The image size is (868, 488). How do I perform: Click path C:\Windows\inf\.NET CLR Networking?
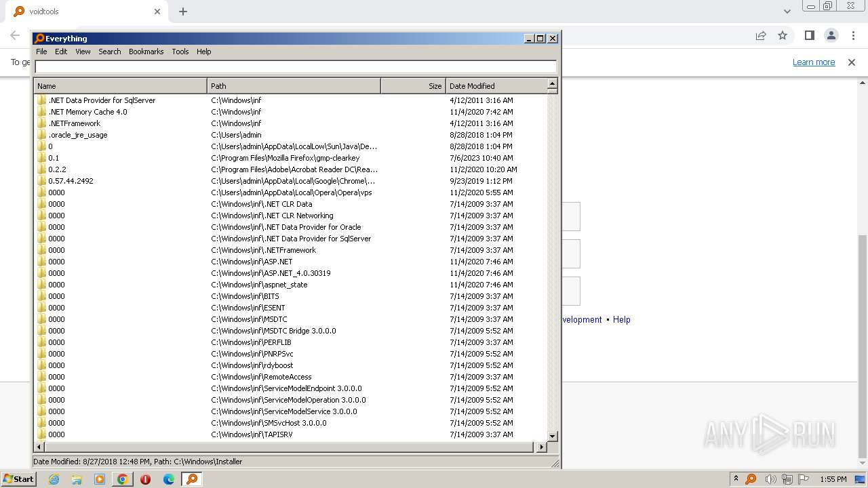tap(272, 216)
